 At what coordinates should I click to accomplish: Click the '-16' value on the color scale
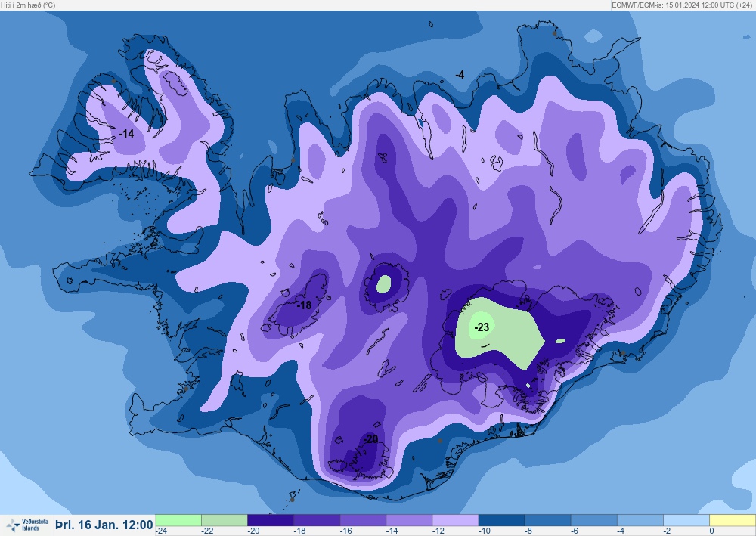(x=345, y=531)
